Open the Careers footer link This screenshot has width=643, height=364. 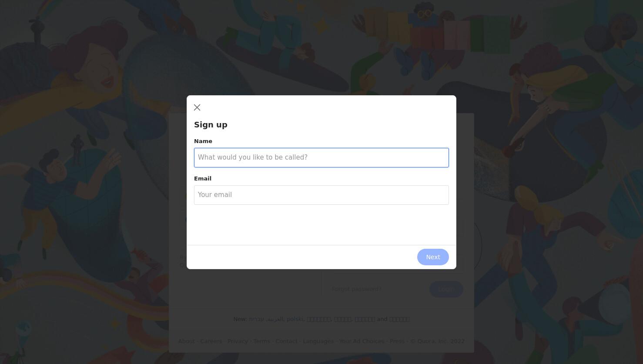[211, 341]
